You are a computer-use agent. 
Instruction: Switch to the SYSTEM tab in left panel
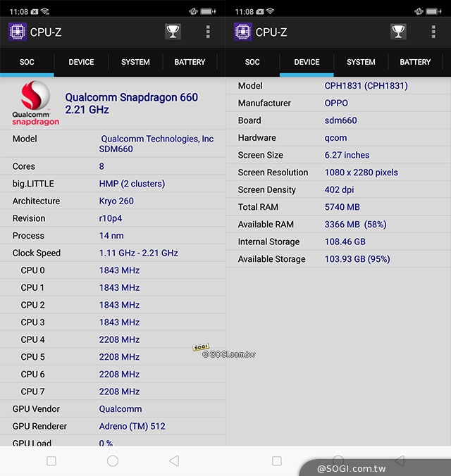135,62
